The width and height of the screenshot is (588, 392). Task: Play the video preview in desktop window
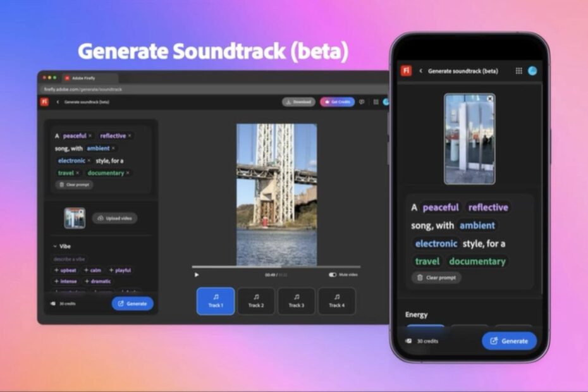tap(197, 275)
